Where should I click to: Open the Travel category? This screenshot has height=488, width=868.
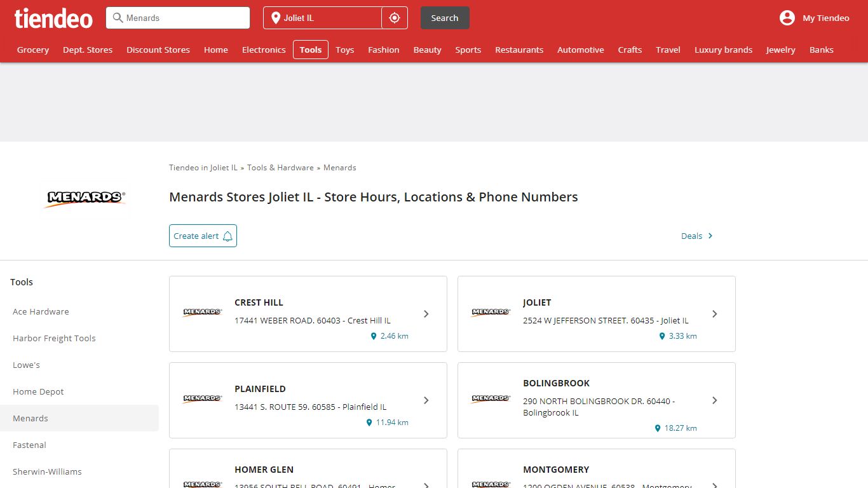pyautogui.click(x=668, y=50)
